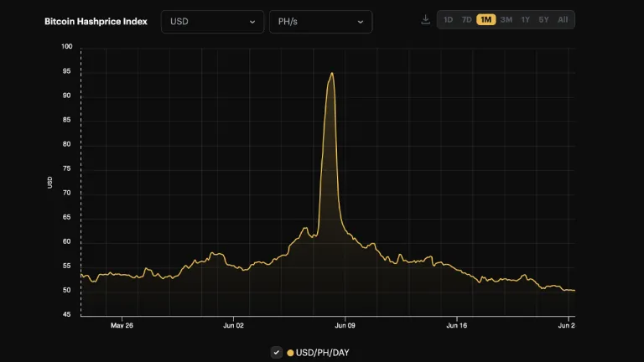The height and width of the screenshot is (362, 644).
Task: Toggle the USD/PH/DAY series checkbox
Action: (277, 352)
